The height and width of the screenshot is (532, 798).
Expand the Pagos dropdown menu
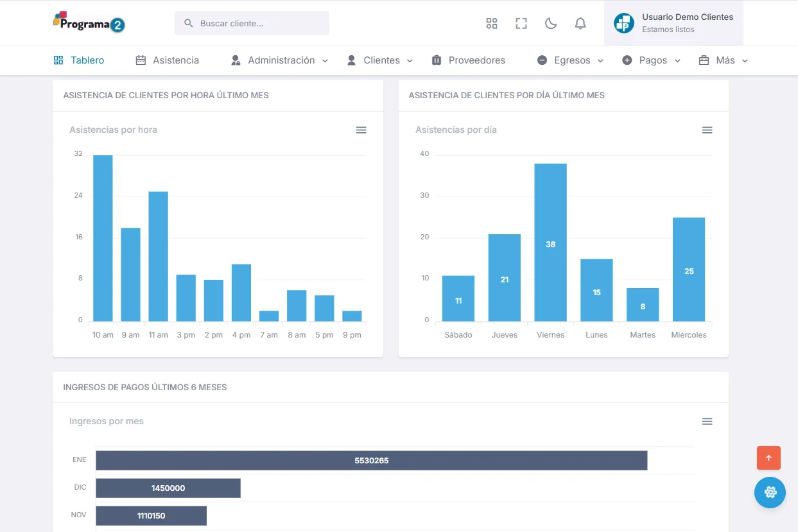point(651,60)
